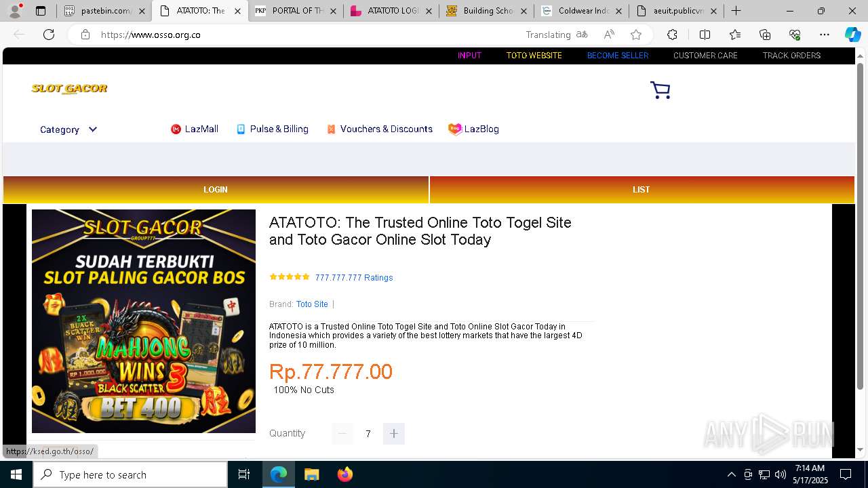
Task: Click the Slot Gacor product image
Action: coord(144,321)
